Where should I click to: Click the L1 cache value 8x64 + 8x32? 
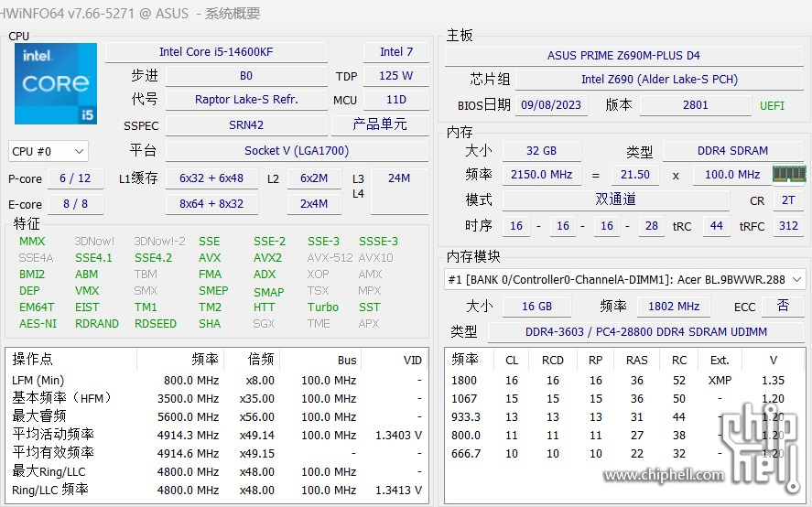coord(211,204)
